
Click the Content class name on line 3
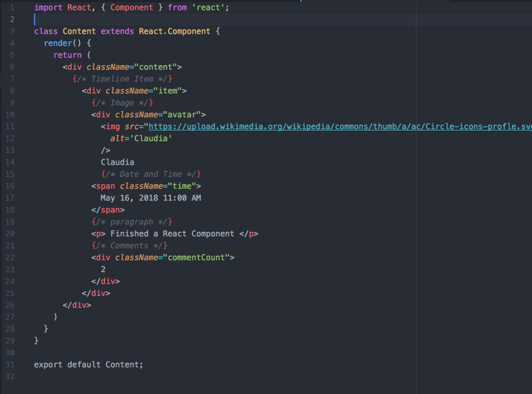[79, 31]
